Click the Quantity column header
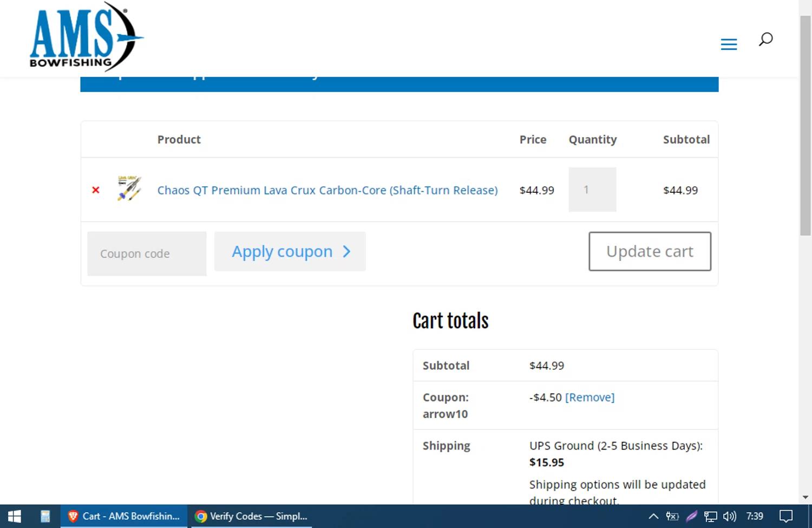This screenshot has height=528, width=812. 592,139
